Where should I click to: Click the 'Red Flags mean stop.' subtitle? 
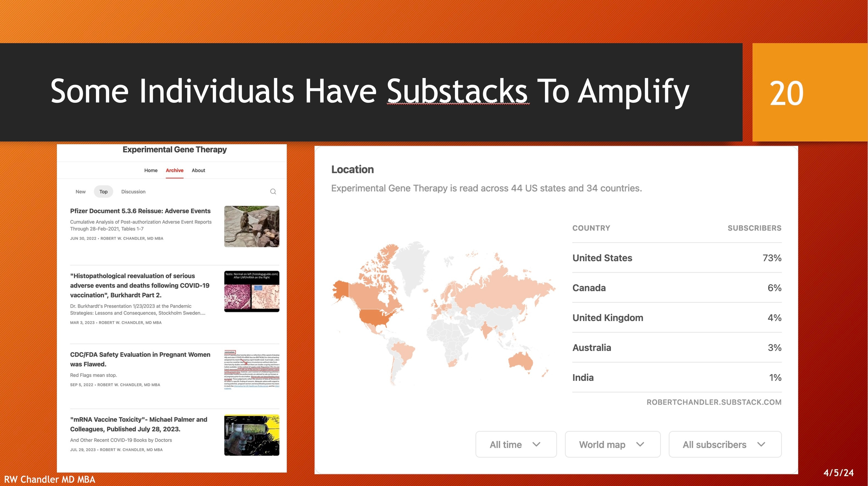pos(93,375)
